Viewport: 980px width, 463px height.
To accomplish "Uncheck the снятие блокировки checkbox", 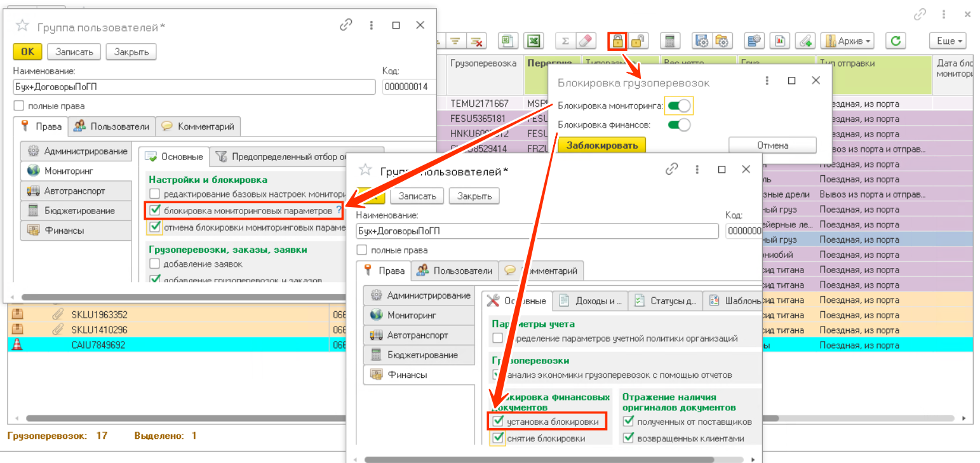I will click(x=499, y=438).
